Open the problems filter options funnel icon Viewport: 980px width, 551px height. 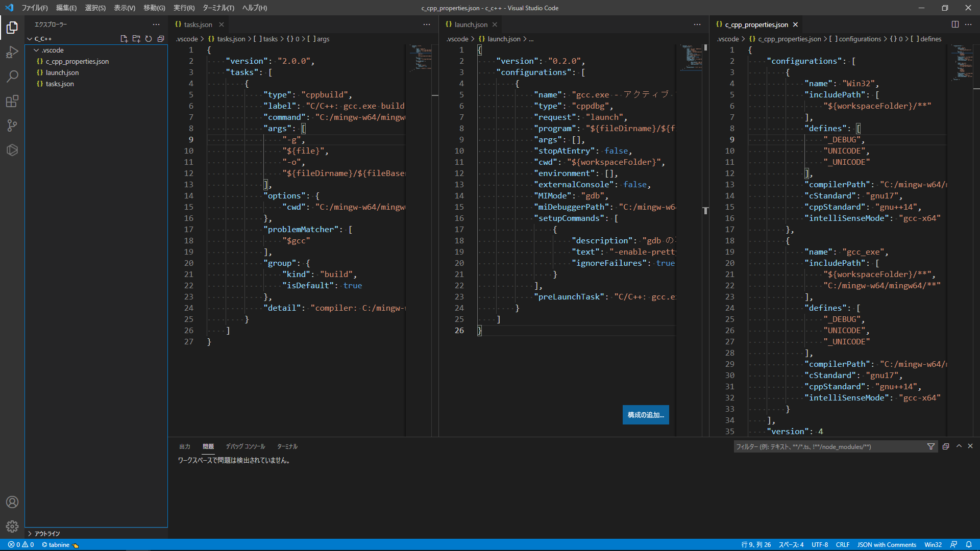(931, 446)
